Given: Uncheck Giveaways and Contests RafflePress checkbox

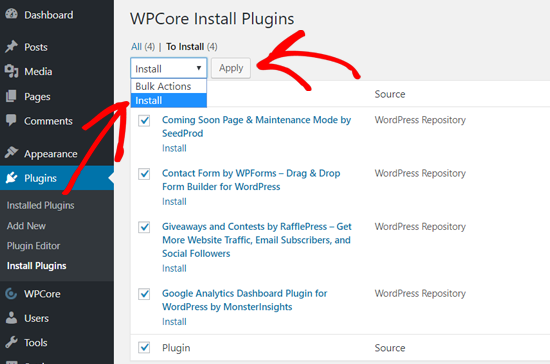Looking at the screenshot, I should point(144,227).
